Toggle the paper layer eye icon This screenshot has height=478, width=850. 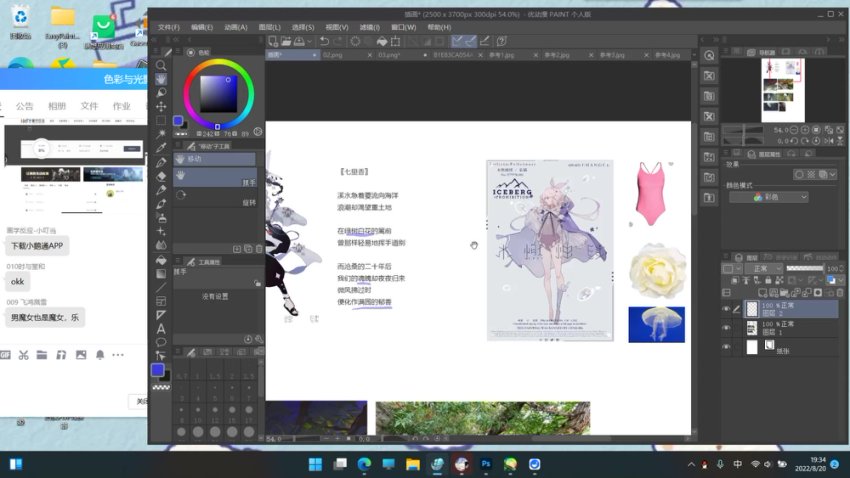727,347
